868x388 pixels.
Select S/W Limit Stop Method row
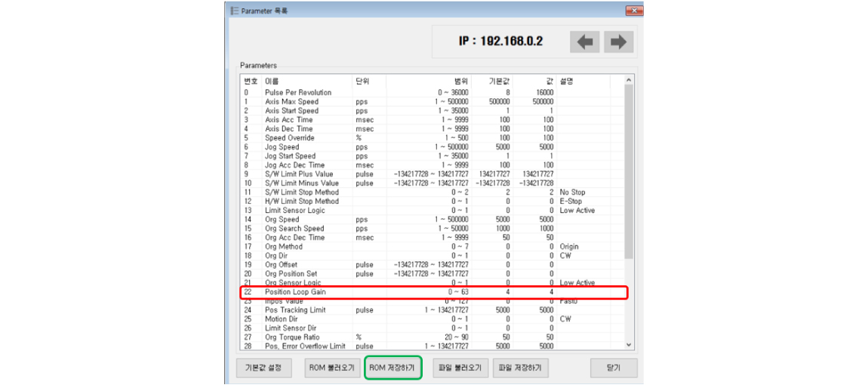432,192
